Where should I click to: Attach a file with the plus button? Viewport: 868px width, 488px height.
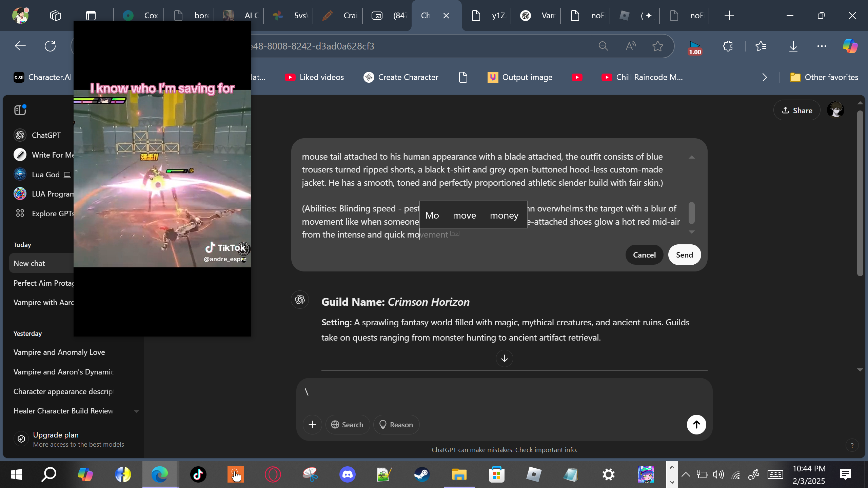(x=312, y=425)
